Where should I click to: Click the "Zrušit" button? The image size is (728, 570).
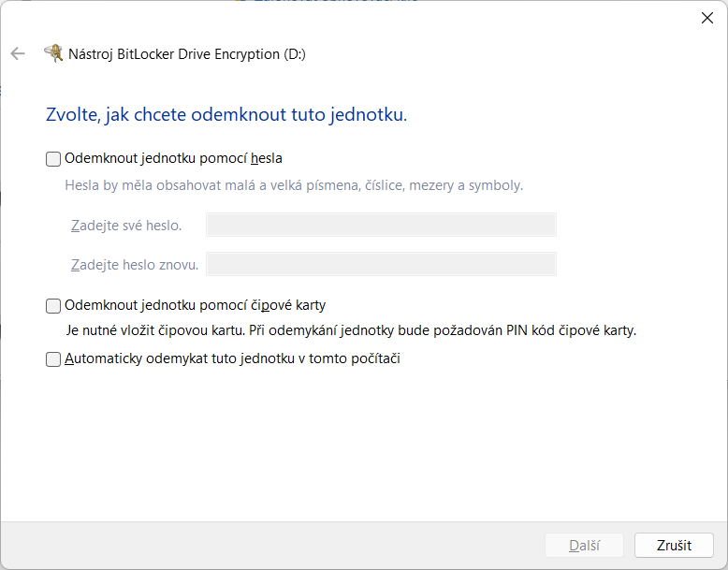[x=674, y=545]
